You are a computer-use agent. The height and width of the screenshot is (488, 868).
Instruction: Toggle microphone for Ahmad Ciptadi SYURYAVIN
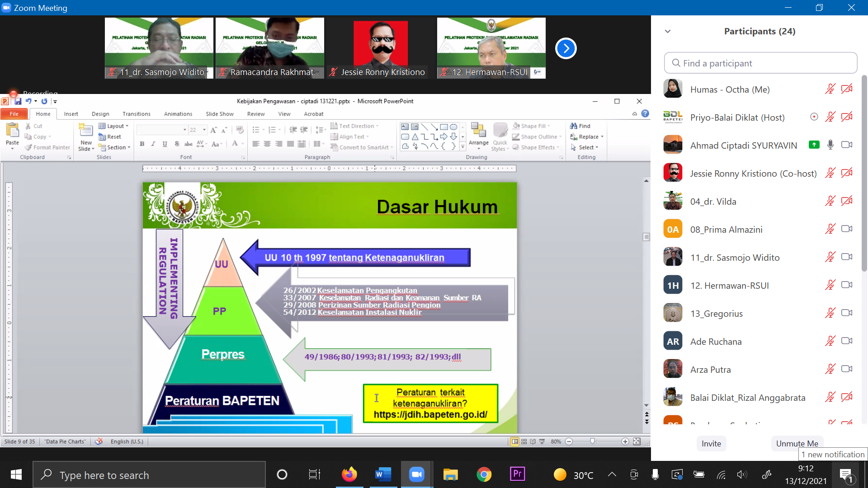(x=830, y=145)
